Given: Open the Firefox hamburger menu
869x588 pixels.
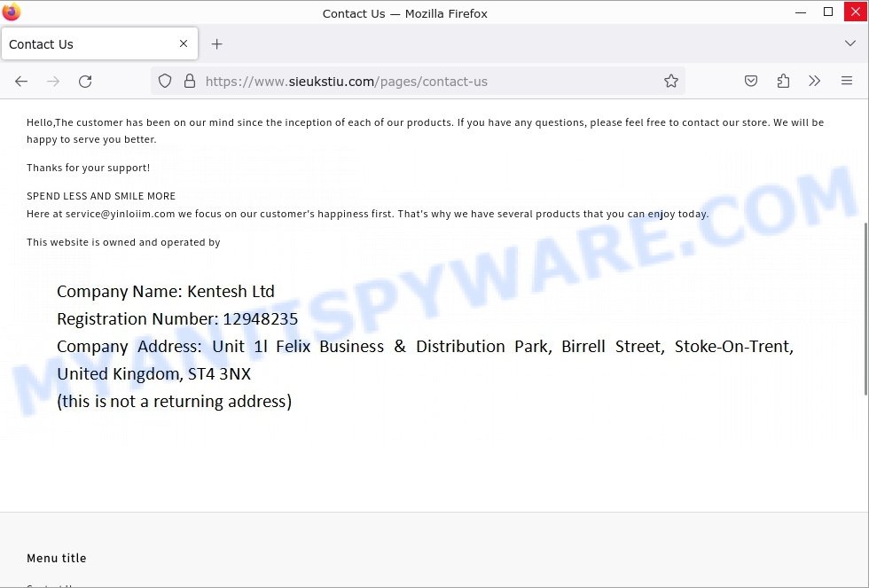Looking at the screenshot, I should (846, 81).
